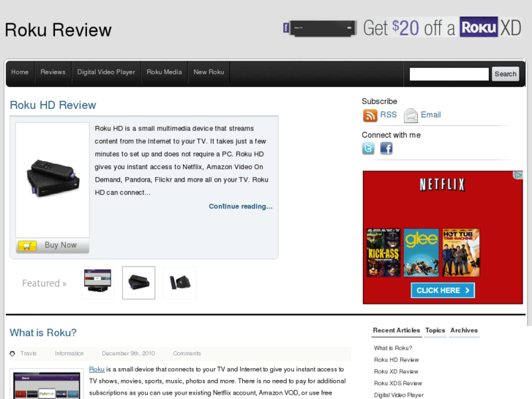This screenshot has width=532, height=399.
Task: Click the AdChoices icon on Netflix ad
Action: 518,175
